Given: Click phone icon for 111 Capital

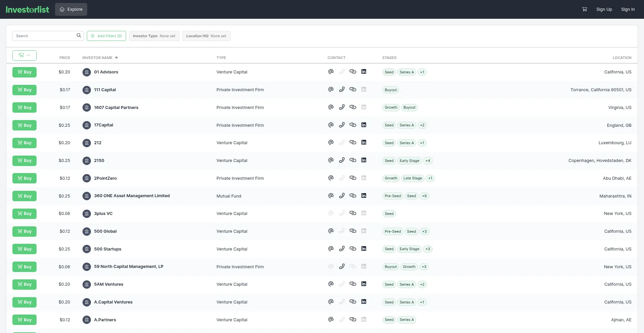Looking at the screenshot, I should click(341, 90).
